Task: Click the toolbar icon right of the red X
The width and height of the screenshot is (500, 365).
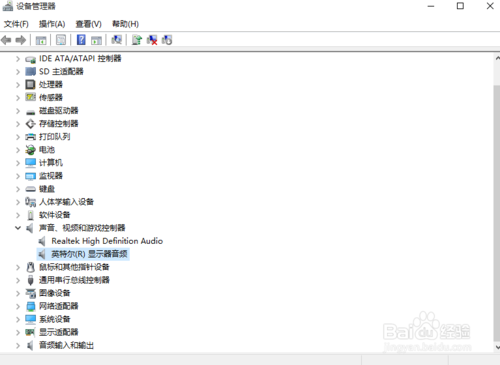Action: (x=167, y=40)
